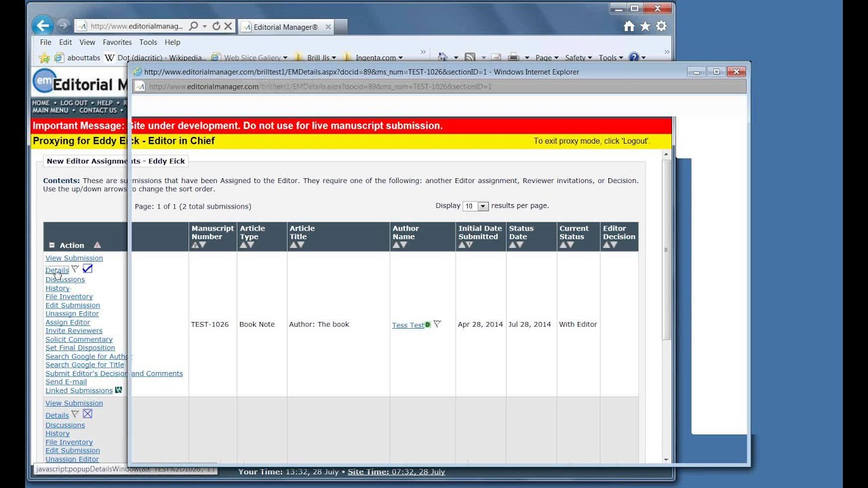The height and width of the screenshot is (488, 868).
Task: Click the flag icon beside Tess Test
Action: point(437,324)
